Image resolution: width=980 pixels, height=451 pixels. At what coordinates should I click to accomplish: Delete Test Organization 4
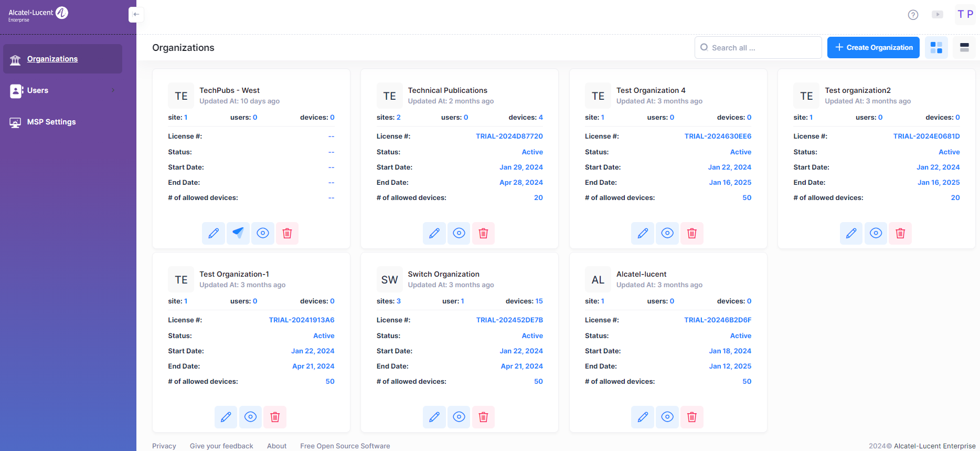692,233
